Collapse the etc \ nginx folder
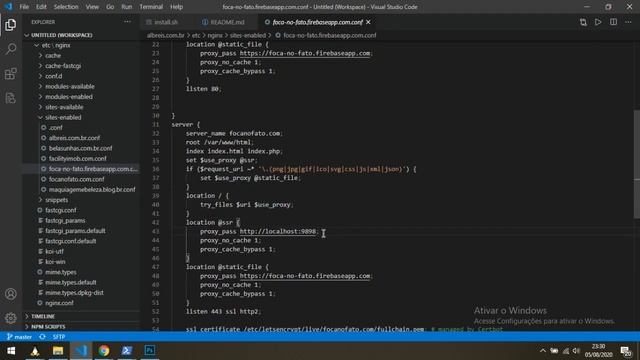The image size is (640, 360). point(56,45)
